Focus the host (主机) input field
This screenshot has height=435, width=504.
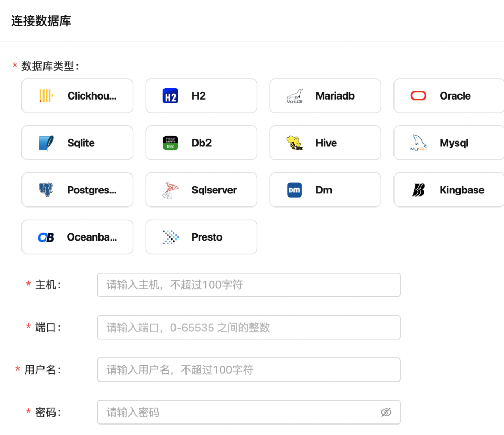tap(248, 285)
